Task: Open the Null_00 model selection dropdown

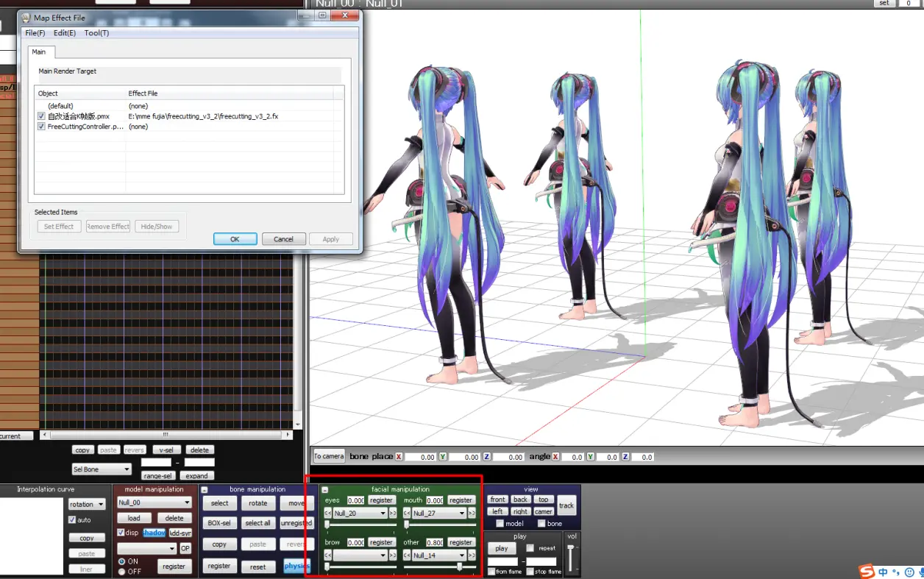Action: point(154,503)
